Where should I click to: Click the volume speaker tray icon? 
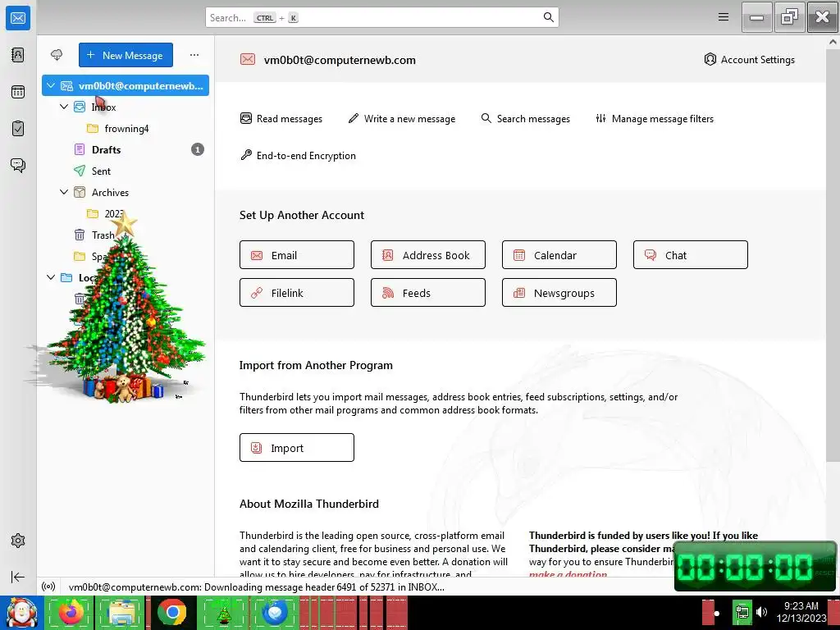[761, 612]
